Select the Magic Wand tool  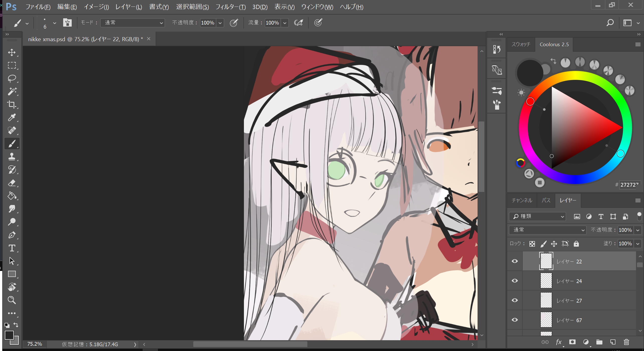(x=12, y=91)
